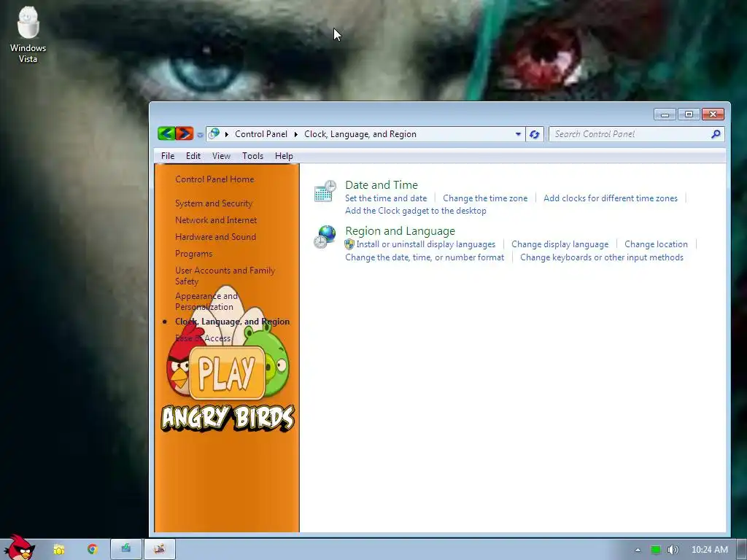Image resolution: width=747 pixels, height=560 pixels.
Task: Open User Accounts and Family Safety
Action: coord(225,276)
